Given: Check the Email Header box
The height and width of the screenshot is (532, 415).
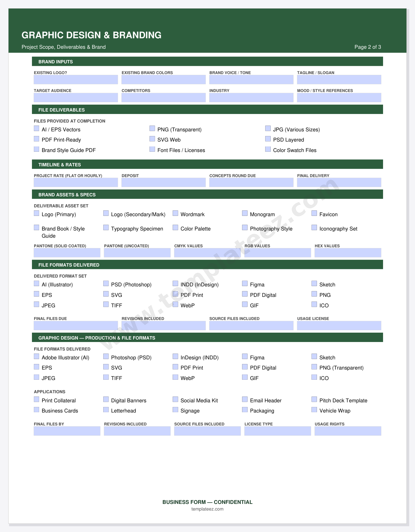Looking at the screenshot, I should 245,399.
